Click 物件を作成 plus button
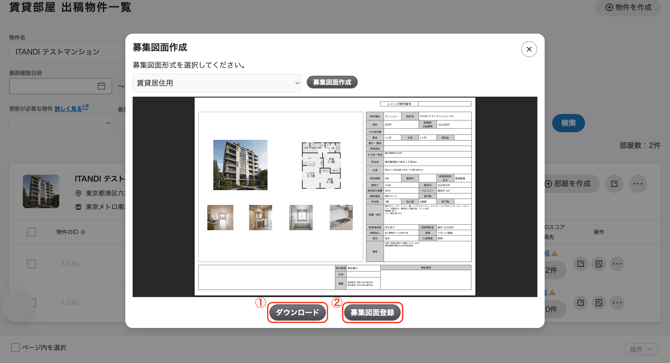The height and width of the screenshot is (363, 670). click(x=628, y=7)
